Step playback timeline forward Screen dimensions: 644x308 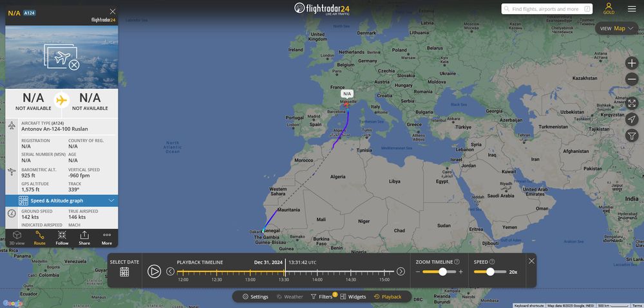401,271
